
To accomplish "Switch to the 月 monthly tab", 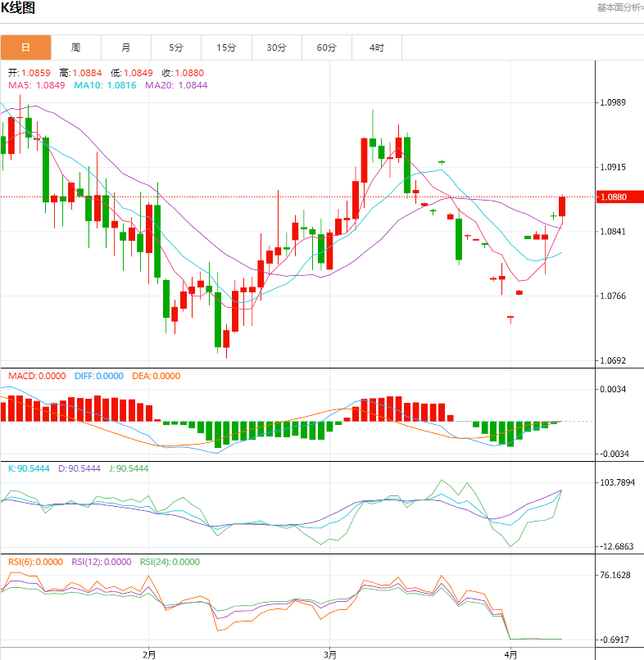I will click(125, 47).
